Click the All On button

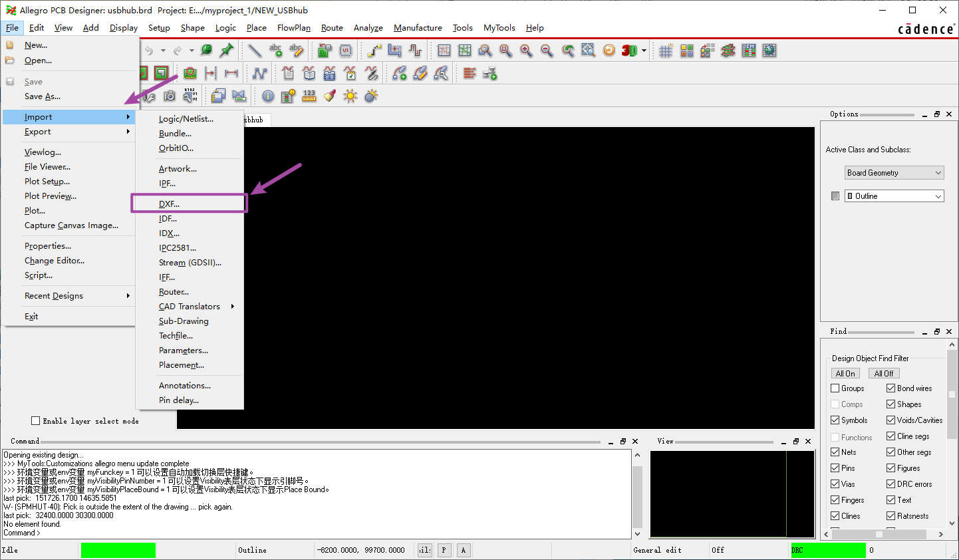pyautogui.click(x=845, y=374)
